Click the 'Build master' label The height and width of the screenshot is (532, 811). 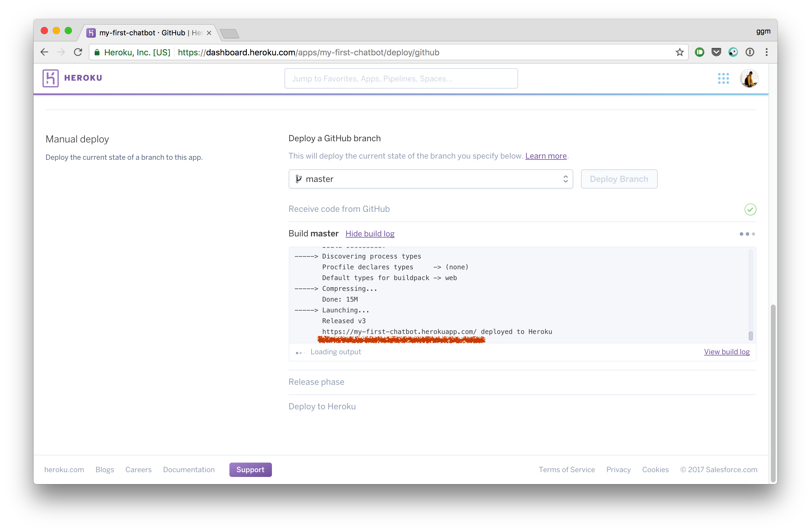coord(314,233)
